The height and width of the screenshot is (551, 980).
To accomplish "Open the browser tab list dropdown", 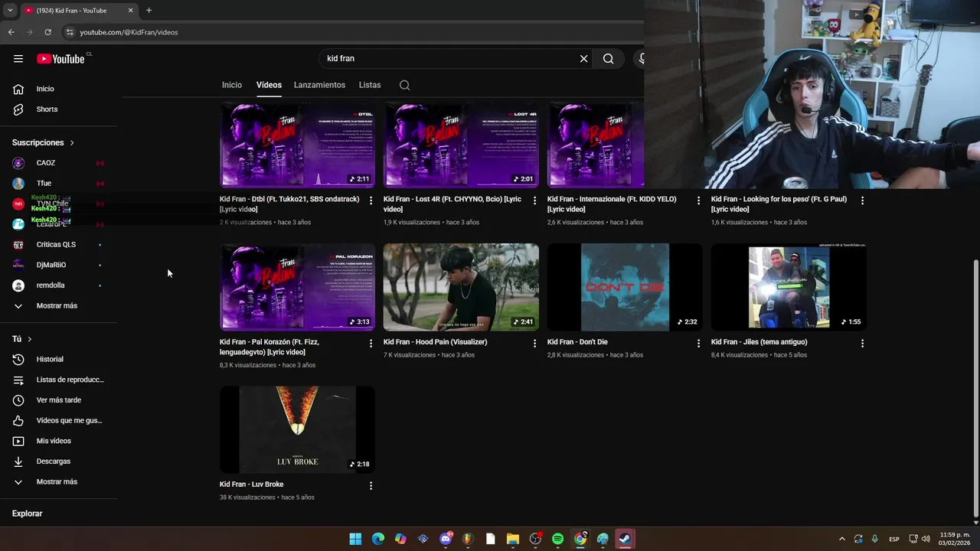I will pyautogui.click(x=9, y=11).
